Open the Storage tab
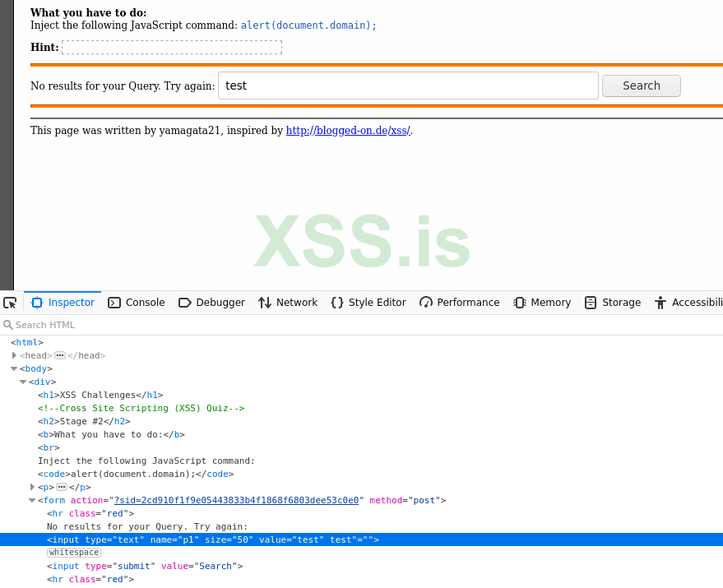The width and height of the screenshot is (723, 588). (613, 303)
